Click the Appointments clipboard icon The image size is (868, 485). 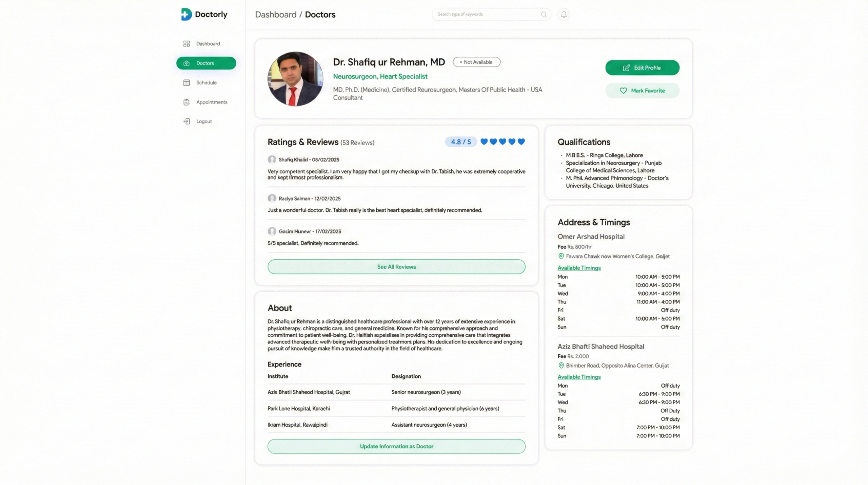click(186, 102)
